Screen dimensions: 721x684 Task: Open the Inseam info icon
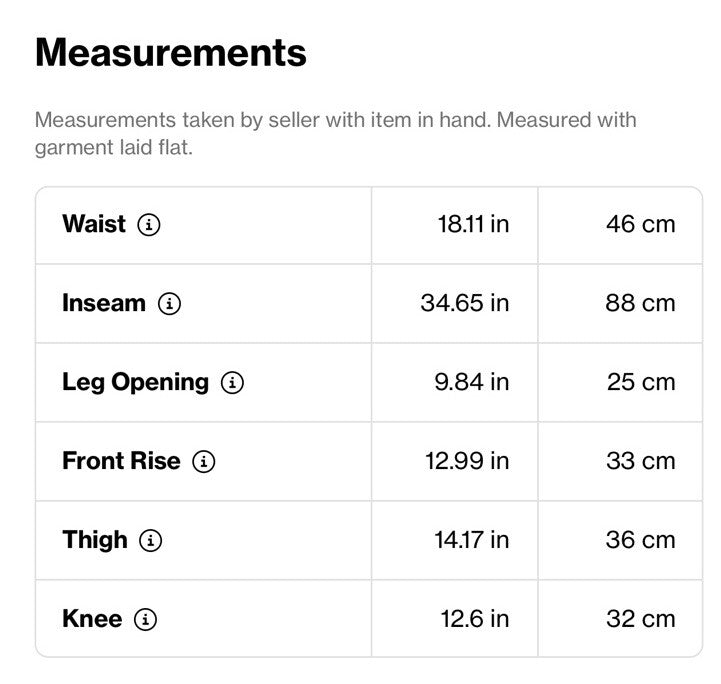tap(170, 304)
